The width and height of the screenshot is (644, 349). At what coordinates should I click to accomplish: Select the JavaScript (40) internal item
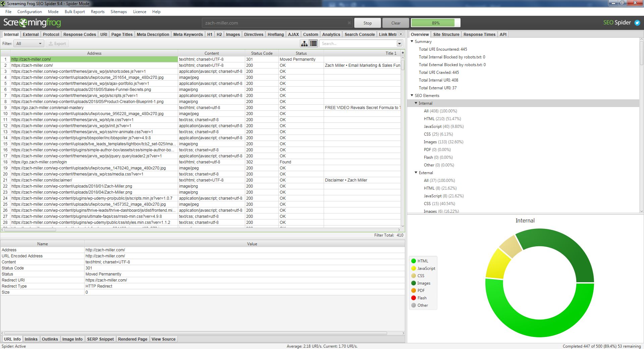[x=443, y=127]
